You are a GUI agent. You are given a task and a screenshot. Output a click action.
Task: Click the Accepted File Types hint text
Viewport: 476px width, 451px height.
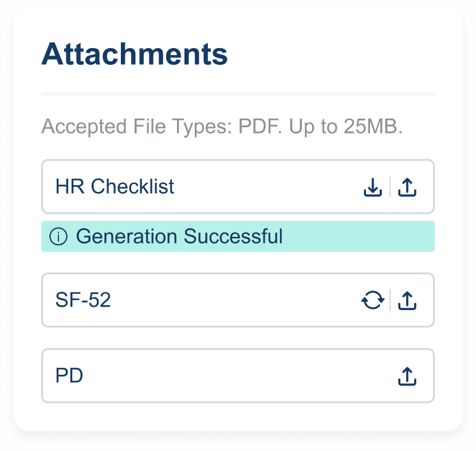[222, 126]
